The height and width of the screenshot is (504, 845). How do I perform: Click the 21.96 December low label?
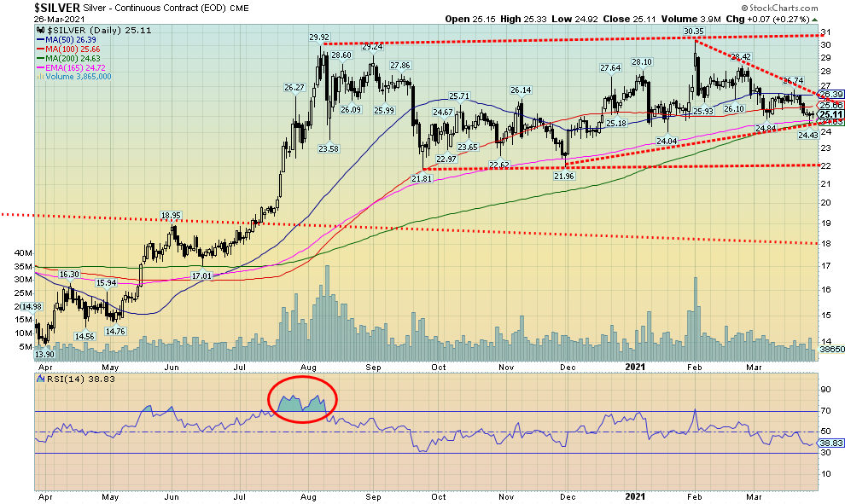564,176
